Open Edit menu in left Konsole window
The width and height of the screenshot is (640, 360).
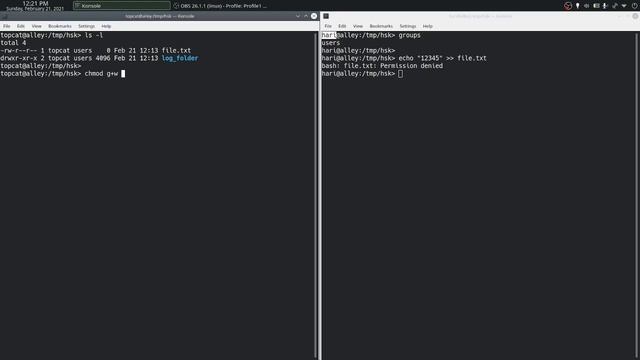click(21, 26)
